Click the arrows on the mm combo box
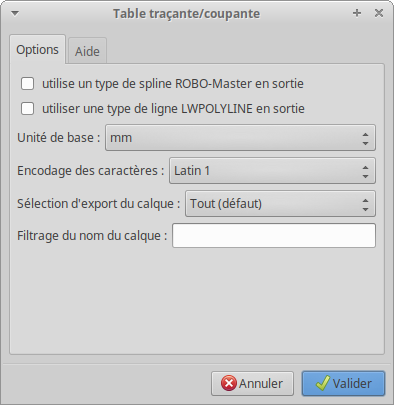 365,138
